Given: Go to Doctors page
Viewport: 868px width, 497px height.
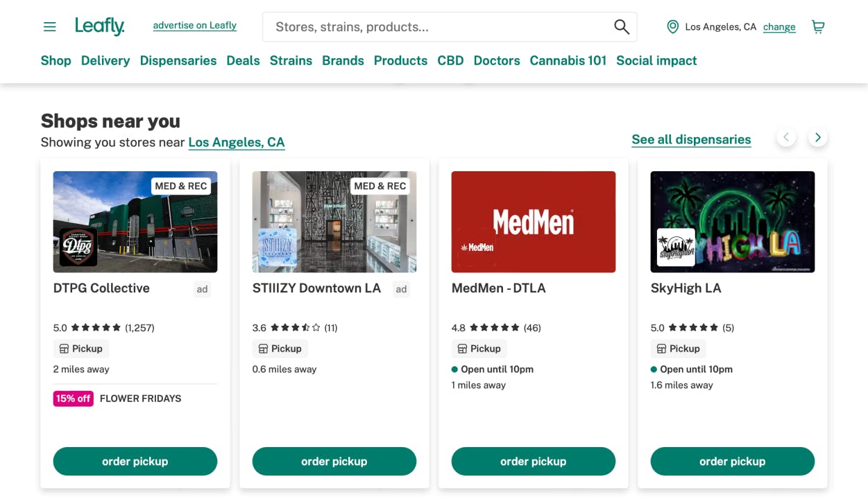Looking at the screenshot, I should click(x=497, y=60).
